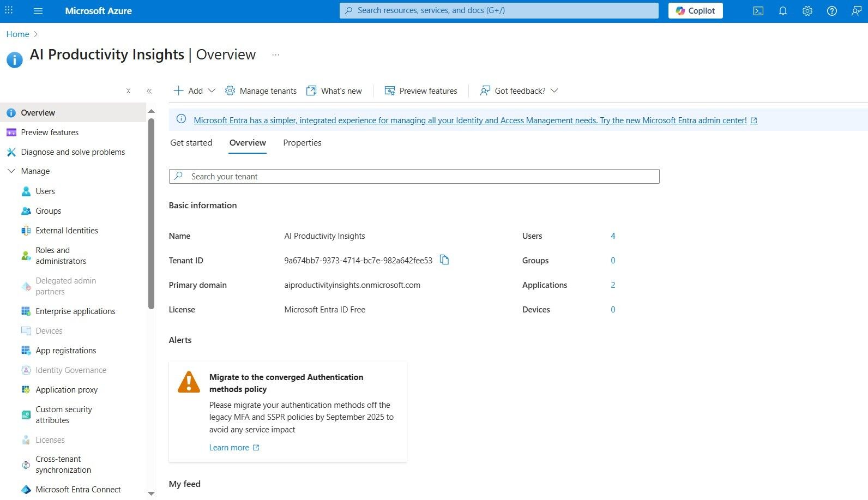
Task: Open the Support and help question icon
Action: coord(832,11)
